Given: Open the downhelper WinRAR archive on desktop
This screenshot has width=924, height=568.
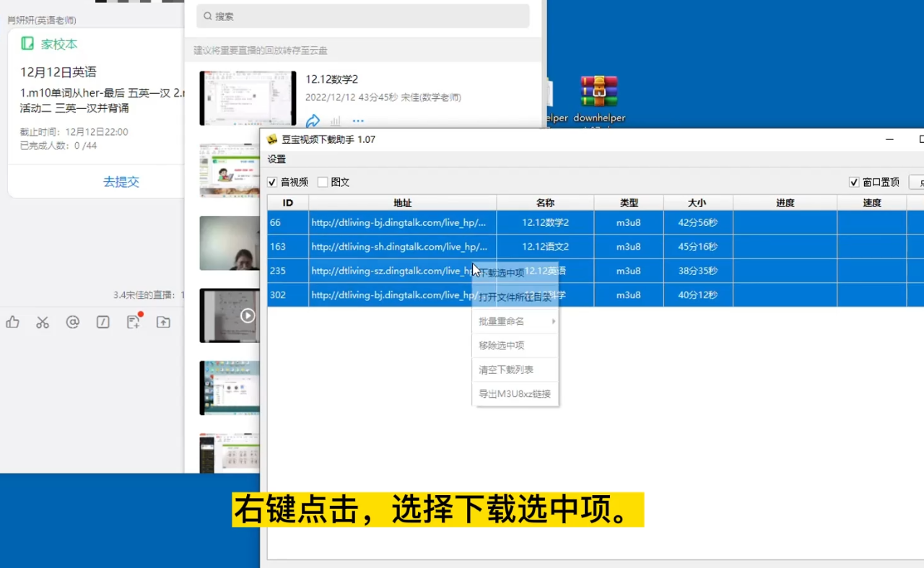Looking at the screenshot, I should pyautogui.click(x=599, y=98).
